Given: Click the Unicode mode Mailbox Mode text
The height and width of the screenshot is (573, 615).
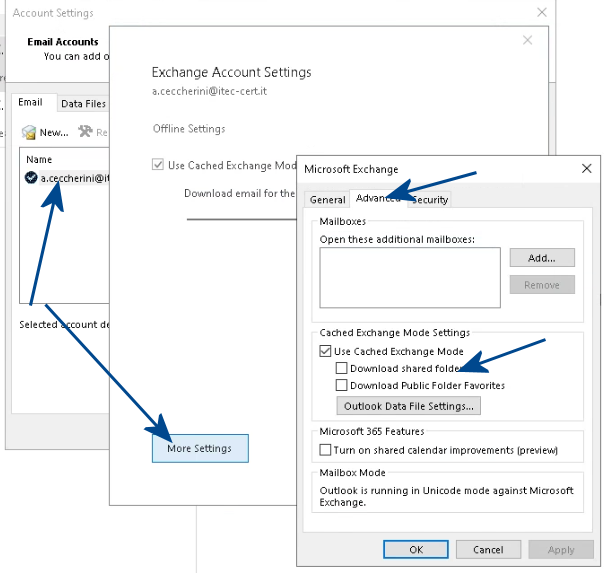Looking at the screenshot, I should 446,496.
